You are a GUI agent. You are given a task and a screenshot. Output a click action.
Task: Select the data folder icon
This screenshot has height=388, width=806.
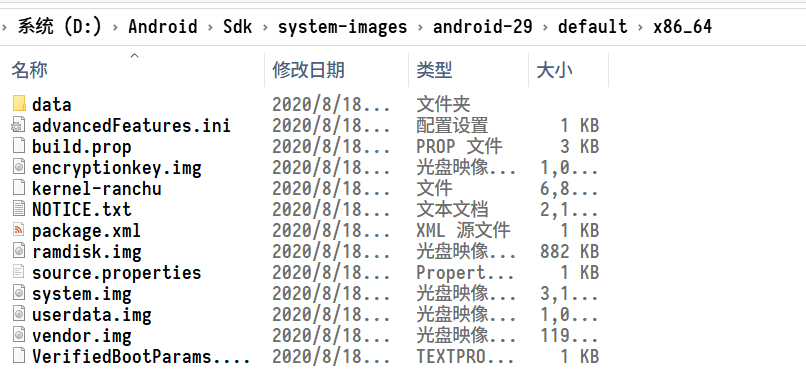(19, 104)
